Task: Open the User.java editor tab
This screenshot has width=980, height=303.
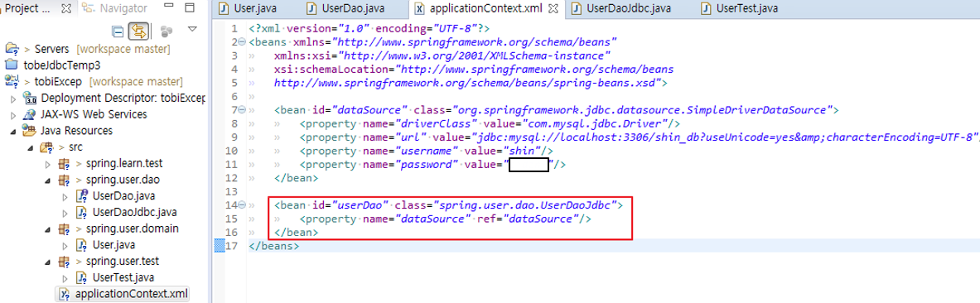Action: [x=248, y=9]
